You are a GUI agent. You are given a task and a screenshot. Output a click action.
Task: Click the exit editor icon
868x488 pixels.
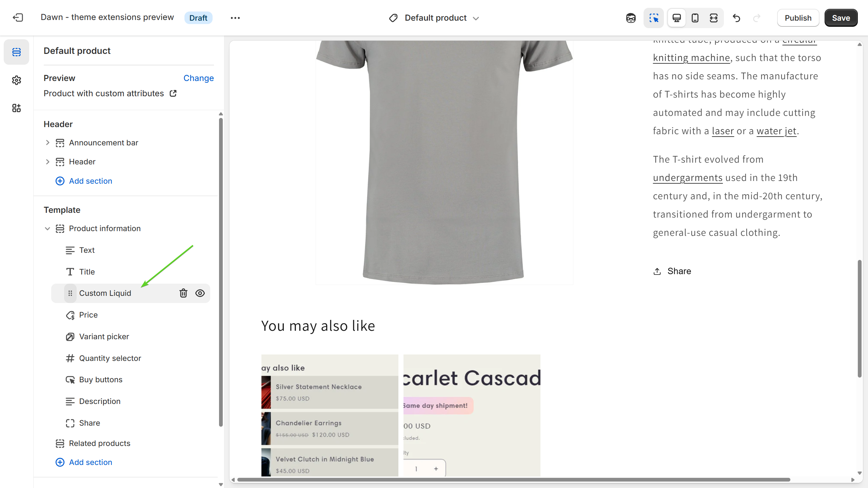18,18
